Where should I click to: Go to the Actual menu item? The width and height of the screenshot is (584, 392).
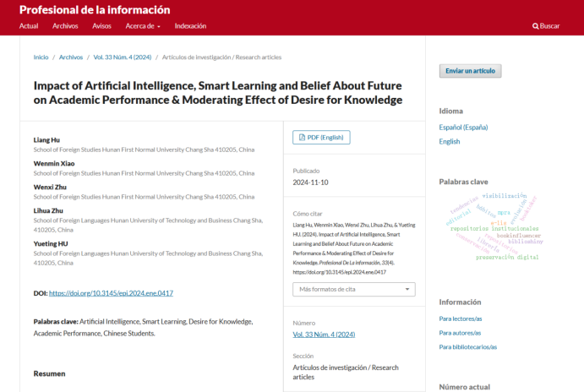29,26
